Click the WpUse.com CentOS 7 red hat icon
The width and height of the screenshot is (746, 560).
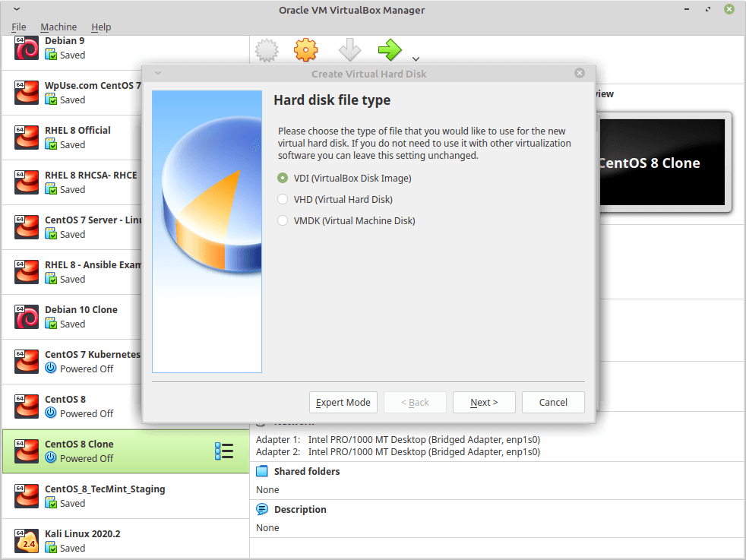pos(26,93)
